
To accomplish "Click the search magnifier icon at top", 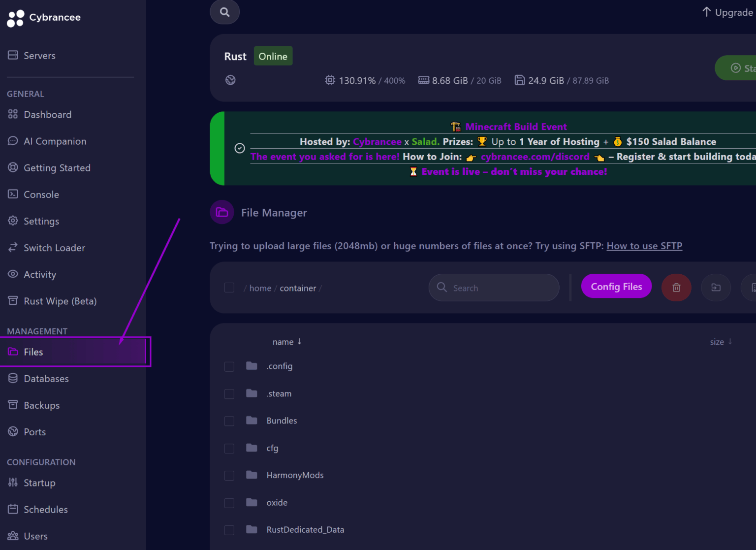I will click(x=224, y=12).
